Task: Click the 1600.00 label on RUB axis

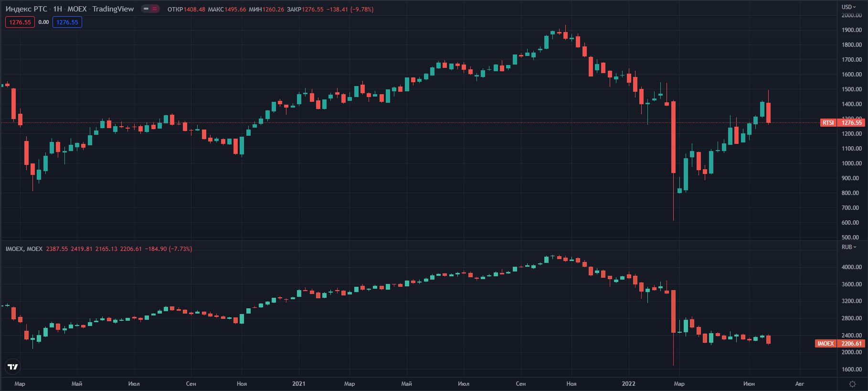Action: (852, 369)
